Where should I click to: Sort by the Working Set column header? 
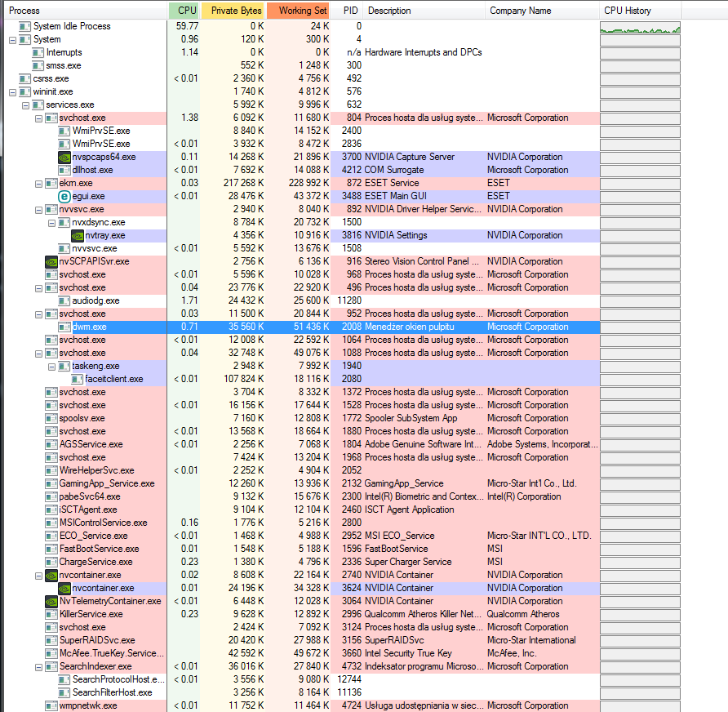point(299,11)
